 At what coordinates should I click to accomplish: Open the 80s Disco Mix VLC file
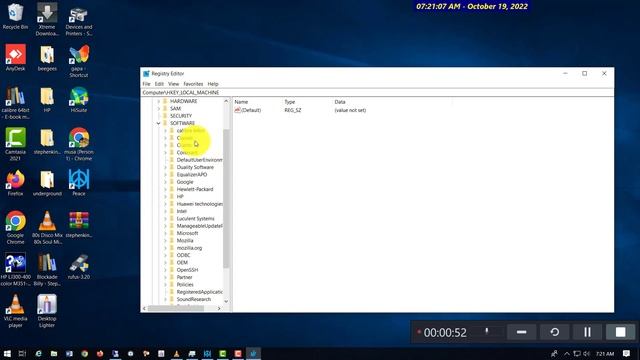click(47, 227)
